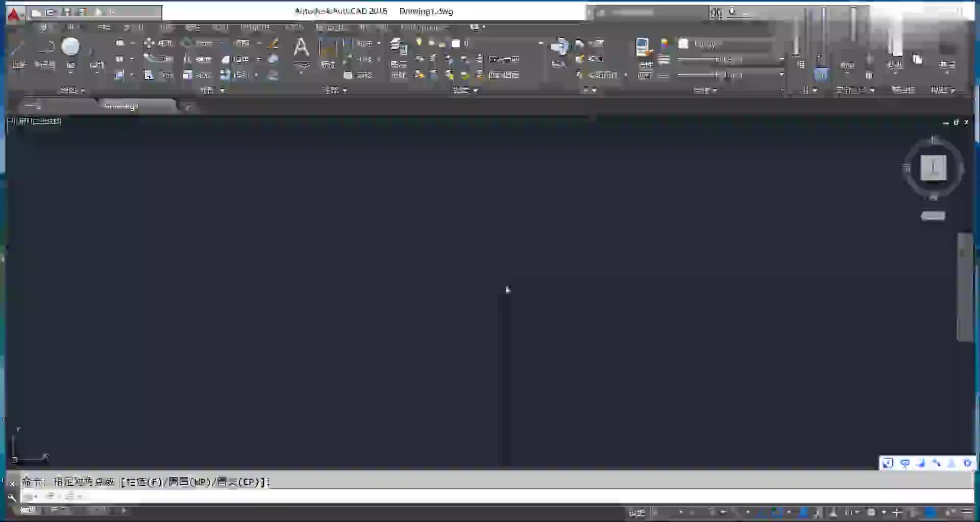
Task: Select the Stretch tool in the Modify panel
Action: point(158,75)
